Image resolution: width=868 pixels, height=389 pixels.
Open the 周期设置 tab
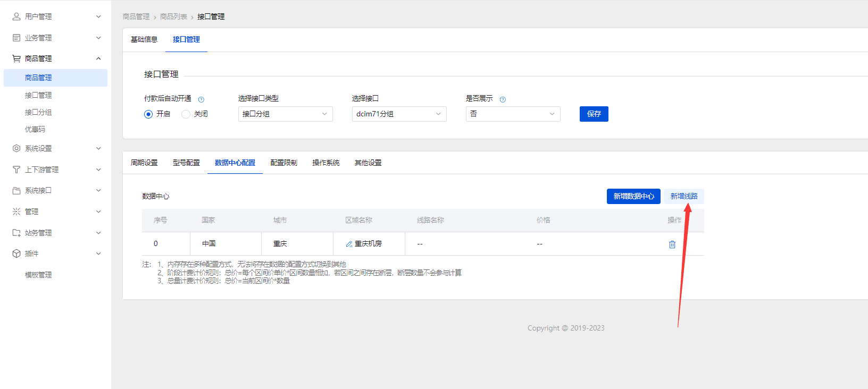tap(144, 163)
